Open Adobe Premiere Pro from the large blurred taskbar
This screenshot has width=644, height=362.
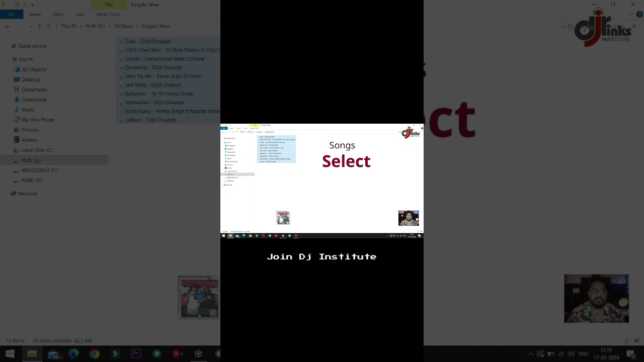(x=136, y=354)
